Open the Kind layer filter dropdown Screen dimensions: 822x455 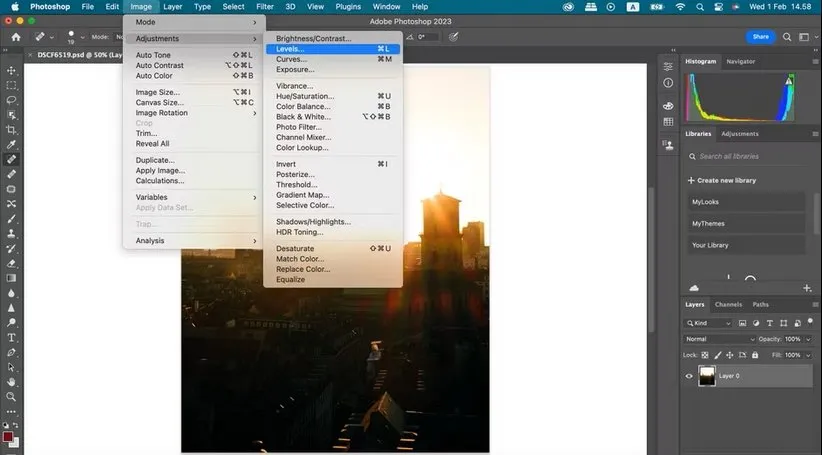pyautogui.click(x=709, y=323)
